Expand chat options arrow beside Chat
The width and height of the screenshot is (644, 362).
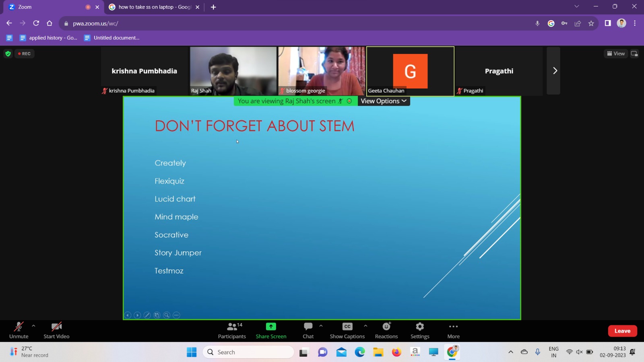pos(321,326)
